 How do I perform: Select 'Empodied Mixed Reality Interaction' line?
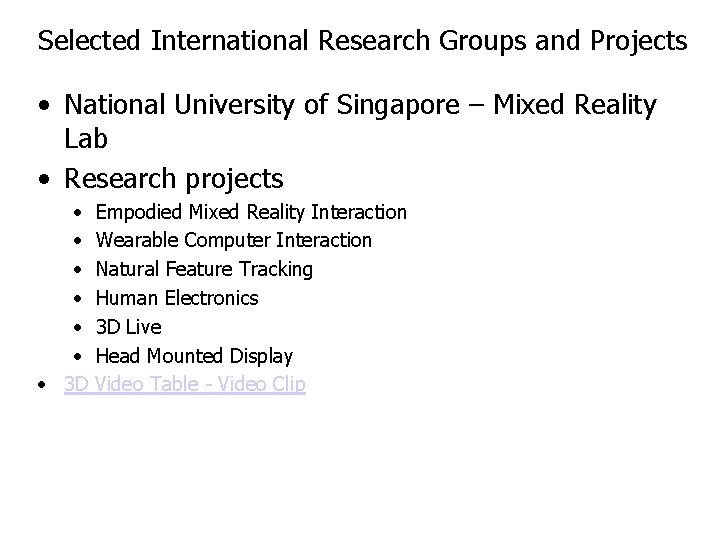[x=251, y=212]
